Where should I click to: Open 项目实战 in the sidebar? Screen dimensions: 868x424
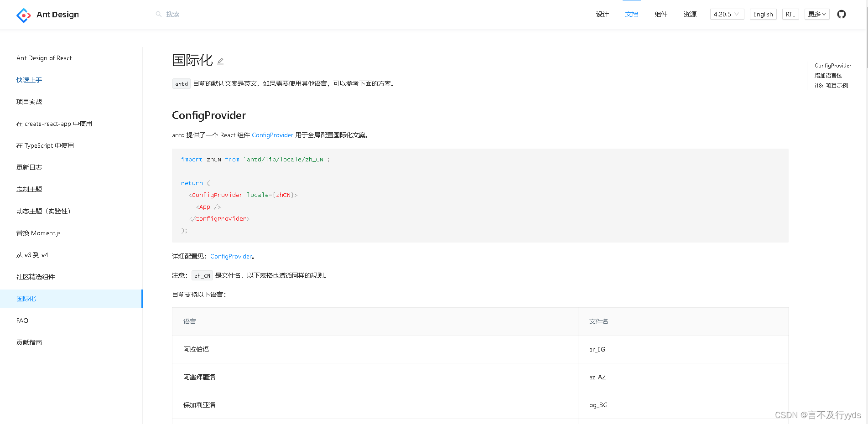click(x=29, y=102)
